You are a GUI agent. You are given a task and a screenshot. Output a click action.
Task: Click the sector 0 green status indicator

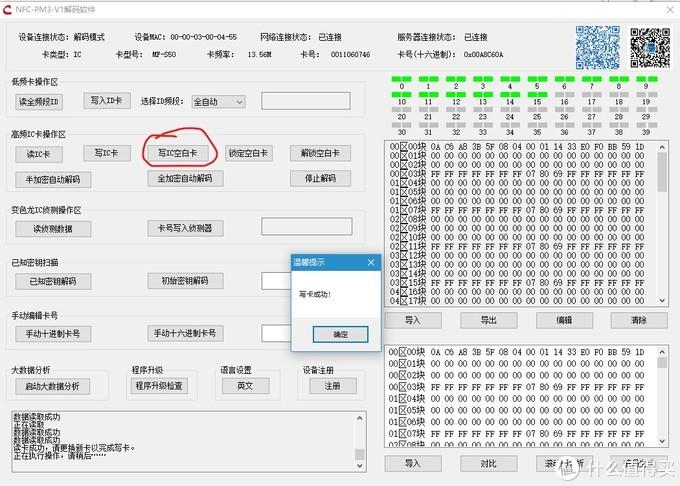click(402, 79)
